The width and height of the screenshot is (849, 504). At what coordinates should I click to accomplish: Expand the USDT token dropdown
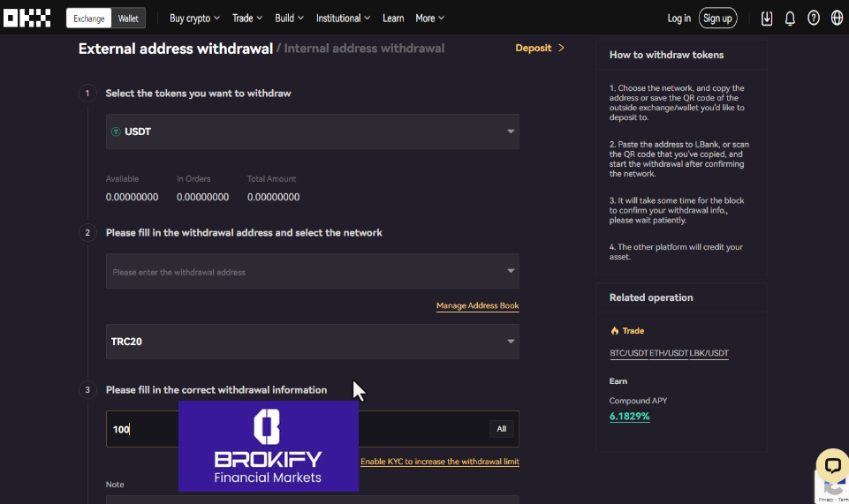[x=510, y=132]
